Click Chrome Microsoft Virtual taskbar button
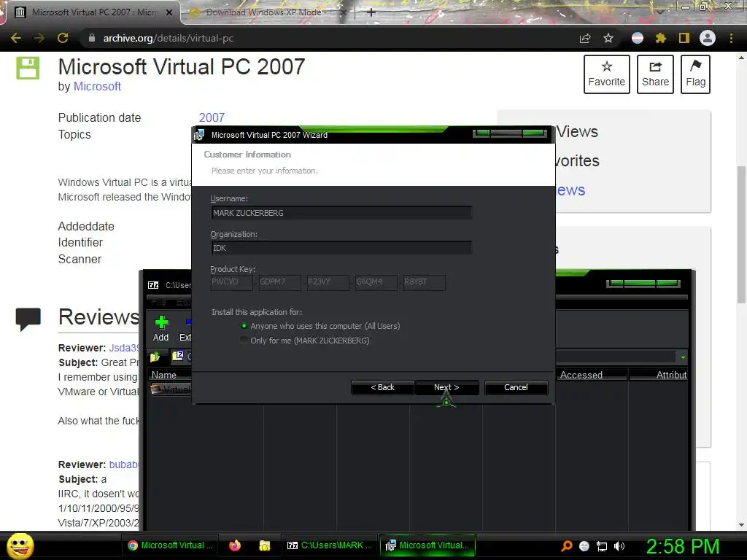The width and height of the screenshot is (747, 560). [x=171, y=545]
